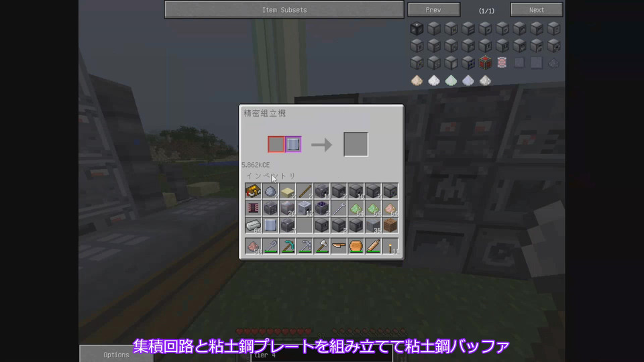Choose the pink circuit in item list

coord(502,63)
